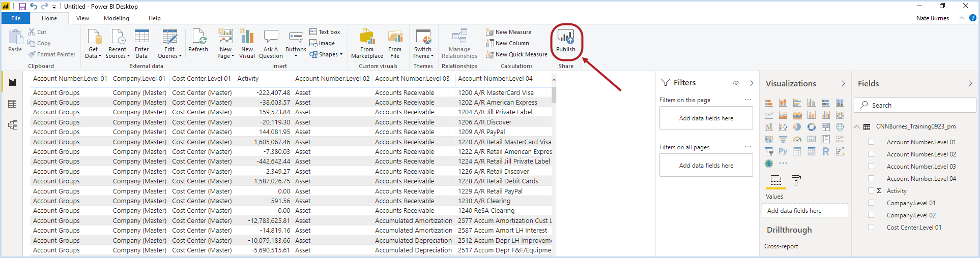Viewport: 980px width, 258px height.
Task: Check Company.Level 02 field
Action: click(x=871, y=215)
